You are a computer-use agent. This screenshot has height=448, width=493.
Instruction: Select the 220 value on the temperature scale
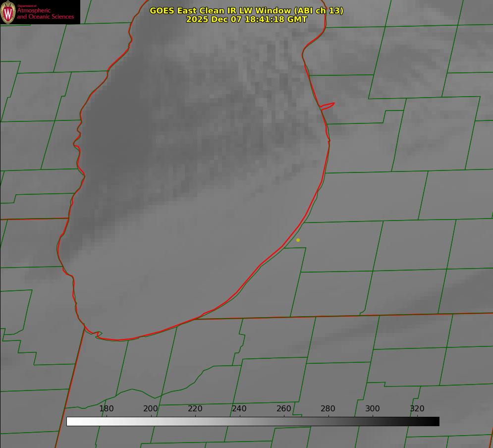point(195,409)
